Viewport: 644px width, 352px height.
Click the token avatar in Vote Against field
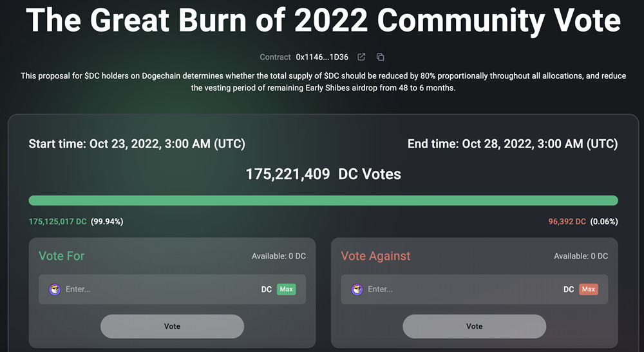point(357,289)
